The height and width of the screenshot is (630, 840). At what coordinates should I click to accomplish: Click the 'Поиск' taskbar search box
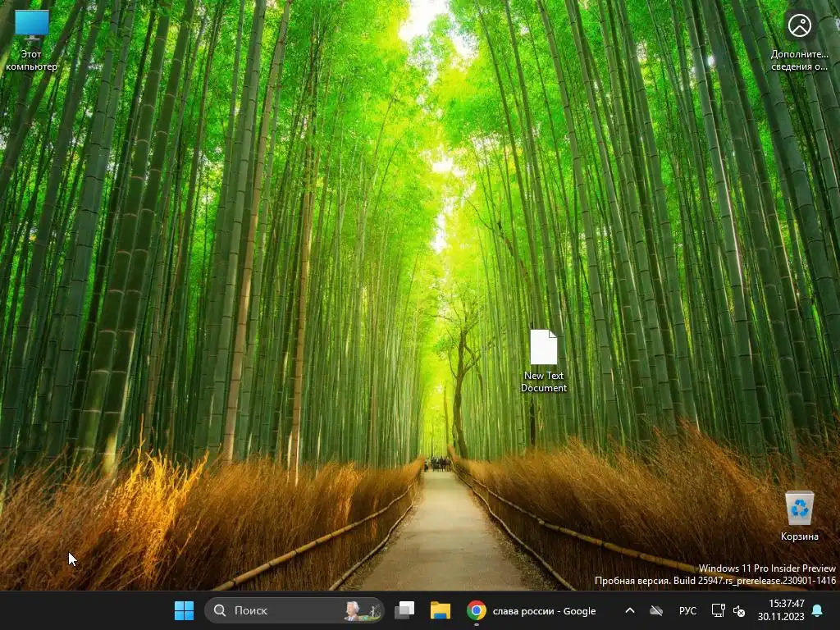tap(294, 610)
